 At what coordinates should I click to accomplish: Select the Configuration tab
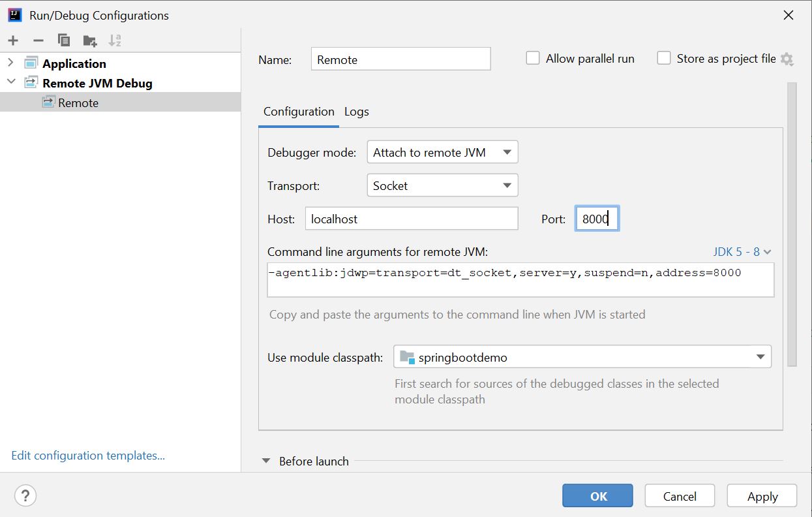[299, 112]
